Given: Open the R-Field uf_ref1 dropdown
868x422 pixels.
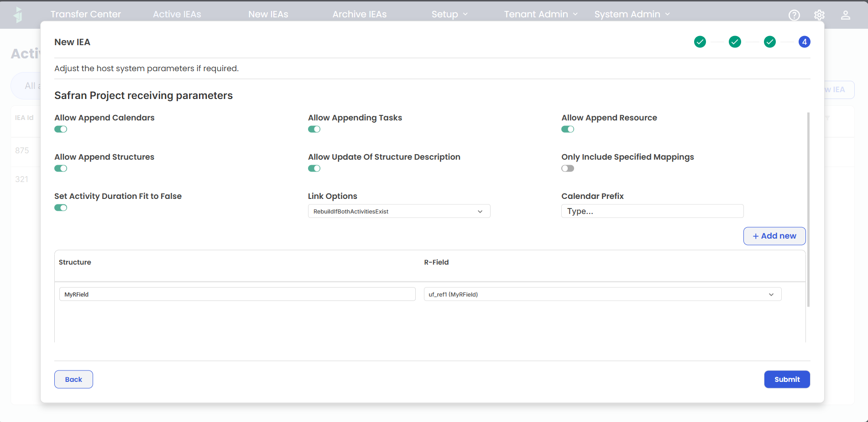Looking at the screenshot, I should [x=602, y=294].
